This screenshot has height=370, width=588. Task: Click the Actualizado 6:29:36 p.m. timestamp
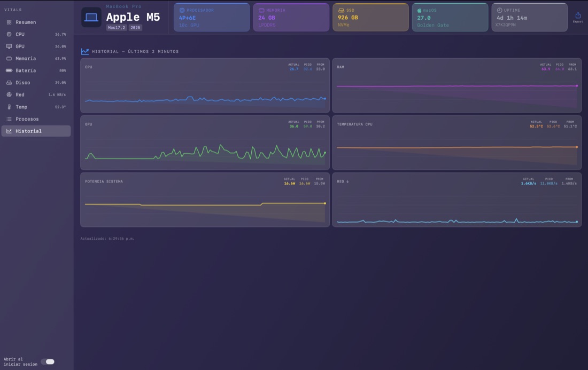coord(107,239)
